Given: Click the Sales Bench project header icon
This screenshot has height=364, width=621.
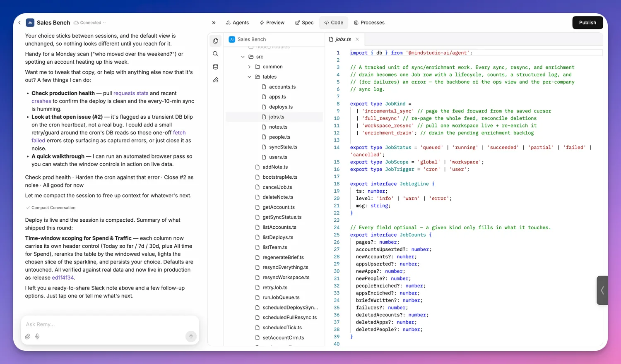Looking at the screenshot, I should 232,39.
